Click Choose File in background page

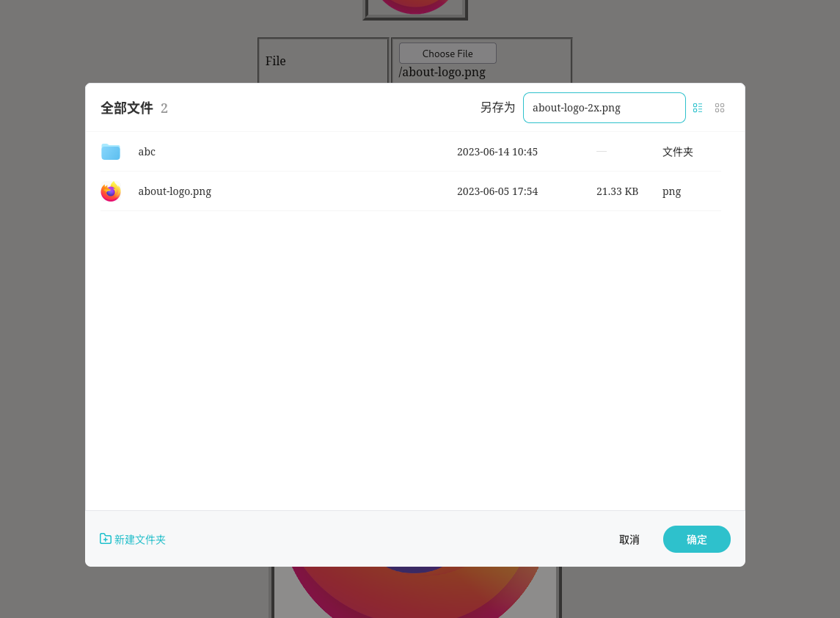tap(448, 54)
